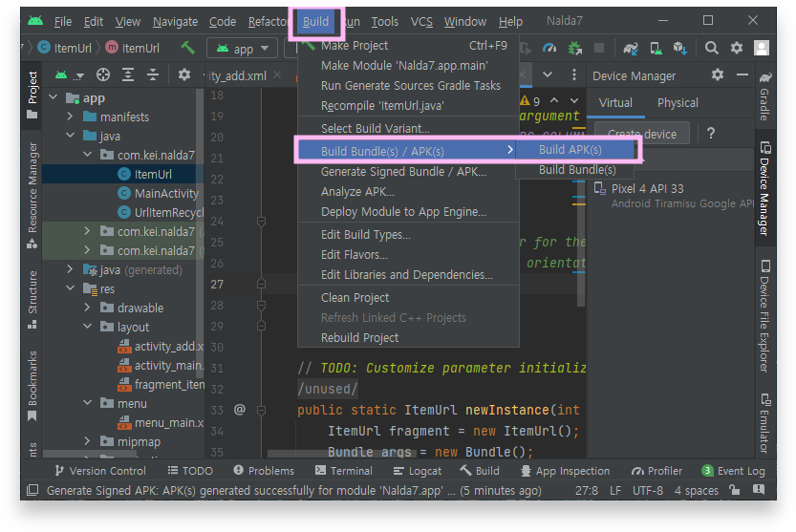The width and height of the screenshot is (796, 532).
Task: Toggle the Bookmarks side tab
Action: (x=32, y=386)
